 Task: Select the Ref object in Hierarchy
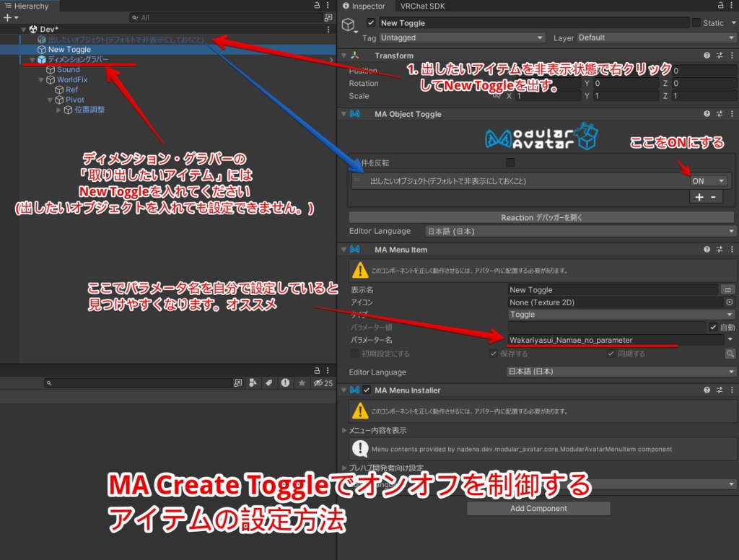coord(71,89)
